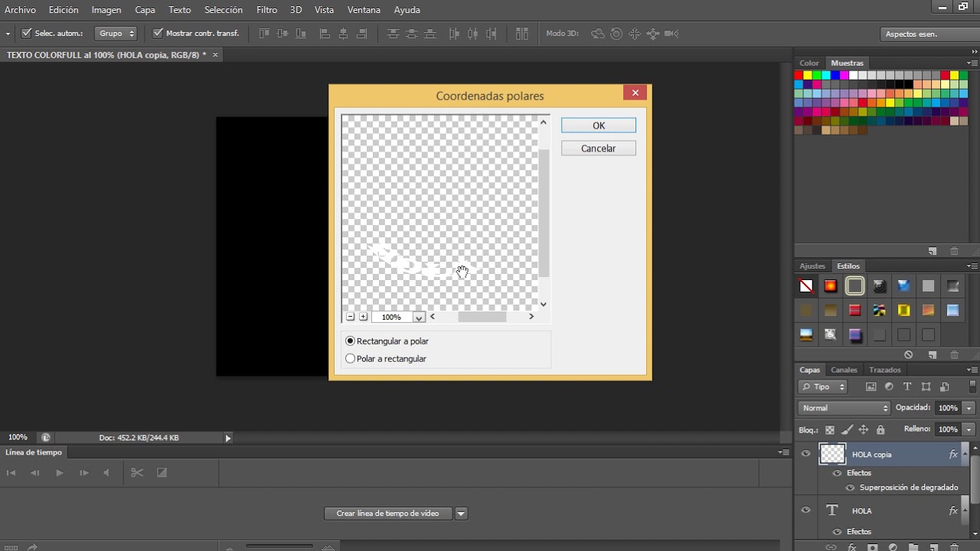Apply the red-orange glow style in Estilos

click(830, 286)
